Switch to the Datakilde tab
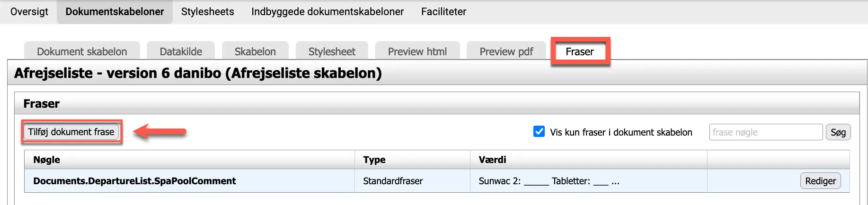The height and width of the screenshot is (205, 868). point(181,51)
